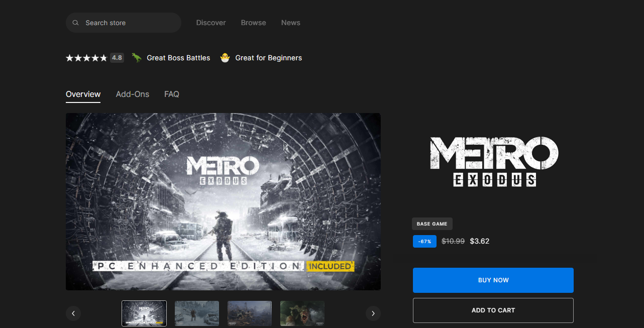Open the Discover page
This screenshot has height=328, width=644.
tap(211, 23)
